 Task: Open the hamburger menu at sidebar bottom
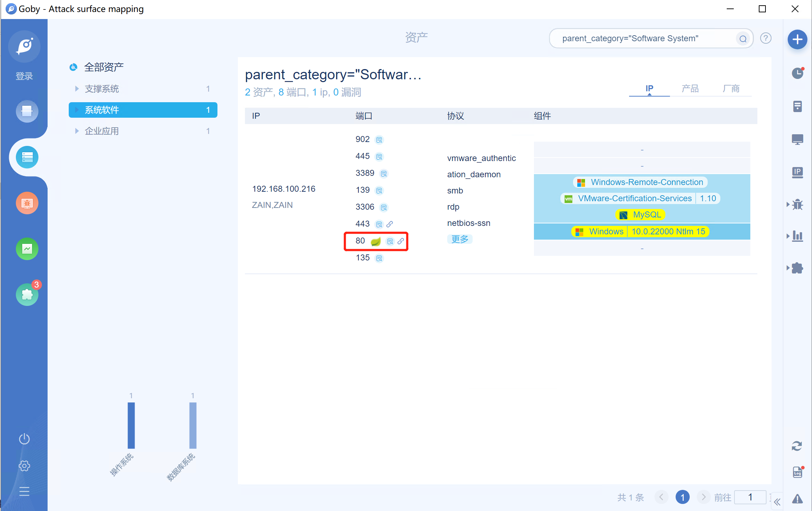pos(24,491)
